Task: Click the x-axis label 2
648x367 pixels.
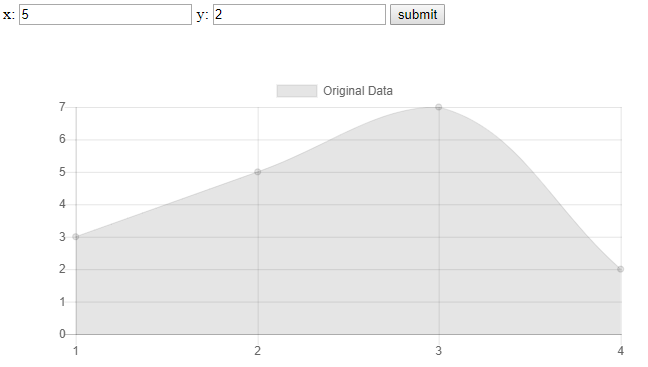Action: click(x=257, y=351)
